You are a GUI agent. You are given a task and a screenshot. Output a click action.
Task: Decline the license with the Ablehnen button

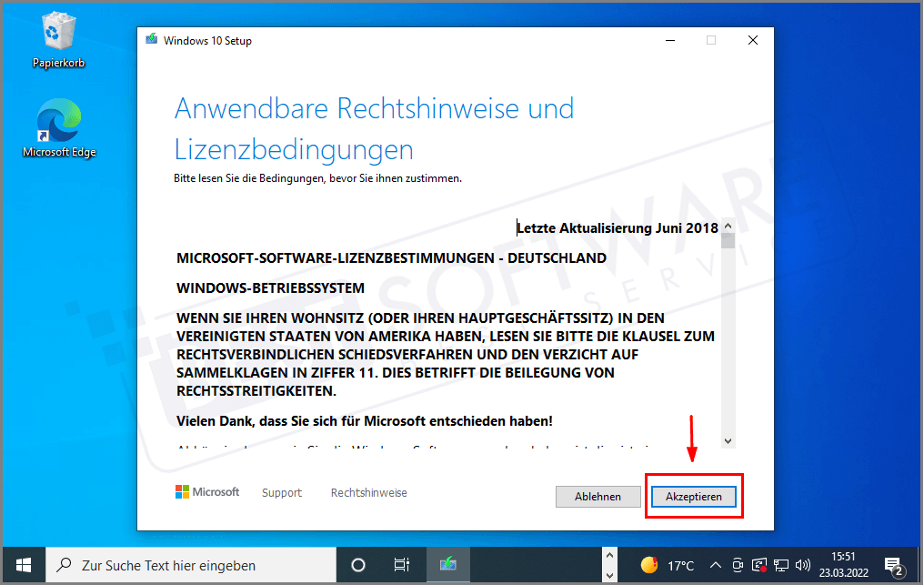click(x=598, y=496)
